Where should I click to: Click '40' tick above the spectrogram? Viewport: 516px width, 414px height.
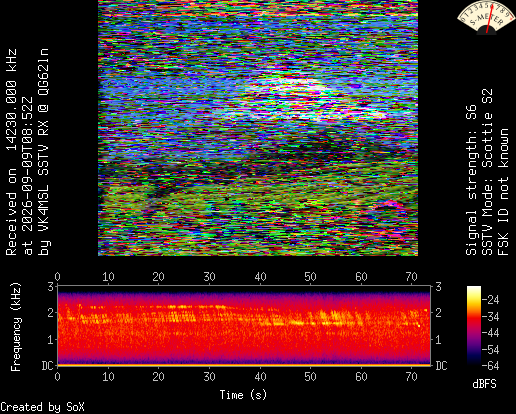(260, 277)
